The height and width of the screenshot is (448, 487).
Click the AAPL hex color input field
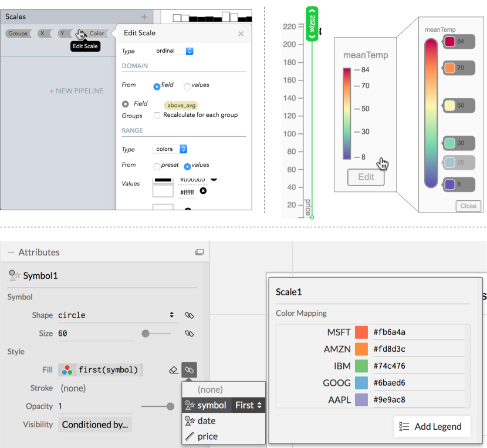point(418,400)
